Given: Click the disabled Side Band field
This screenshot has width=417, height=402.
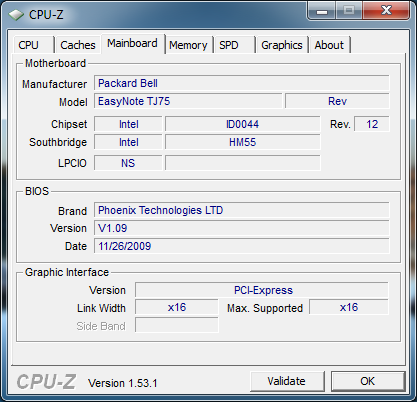Looking at the screenshot, I should 177,325.
